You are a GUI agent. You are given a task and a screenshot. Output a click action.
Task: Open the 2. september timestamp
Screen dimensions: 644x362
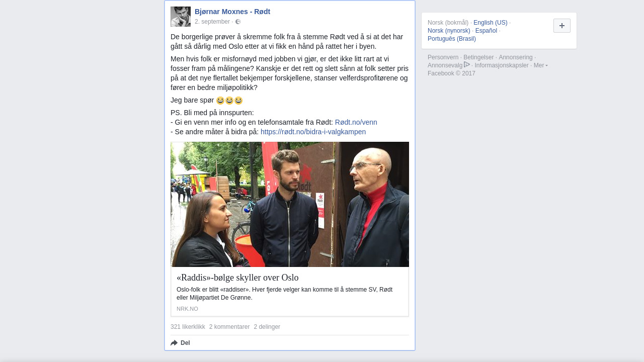[212, 22]
